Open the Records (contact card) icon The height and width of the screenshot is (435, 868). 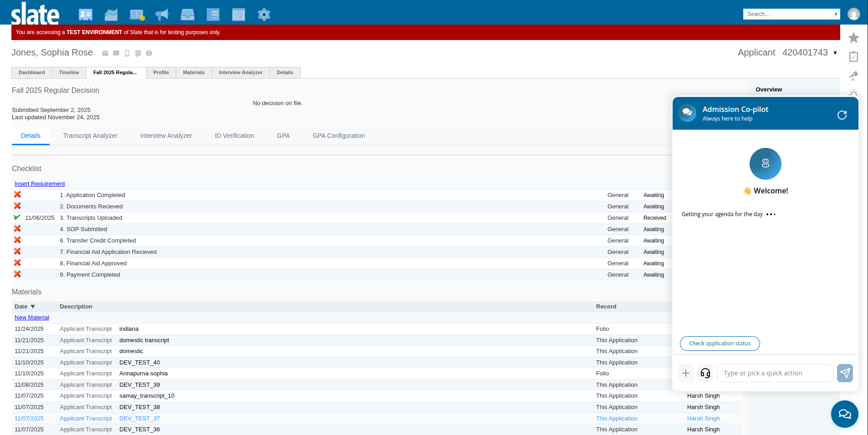[85, 15]
